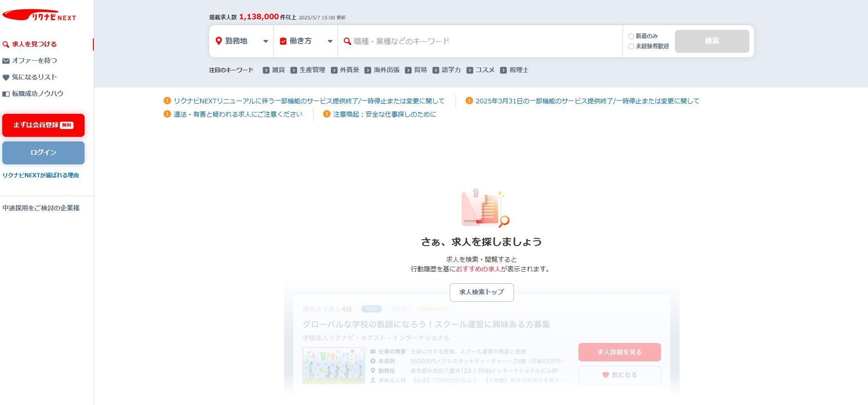The image size is (868, 405).
Task: Open the 2025年3月31日の一部機能 notice link
Action: click(587, 101)
